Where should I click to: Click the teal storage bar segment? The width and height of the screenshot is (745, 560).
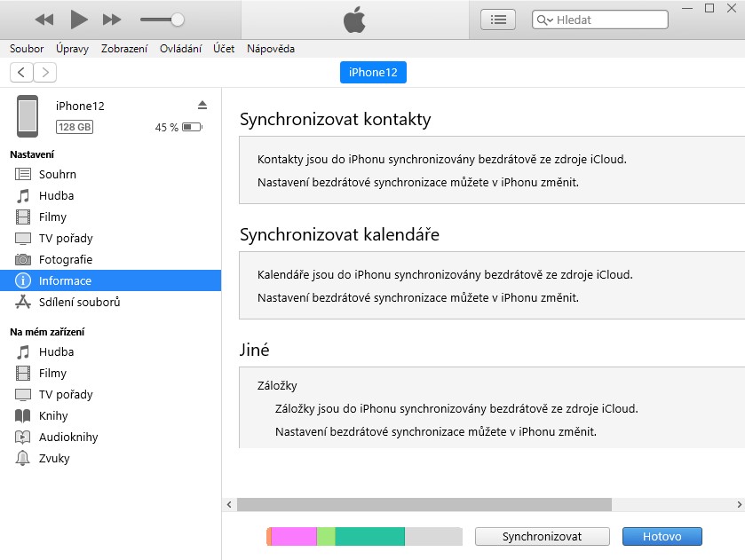pos(369,537)
